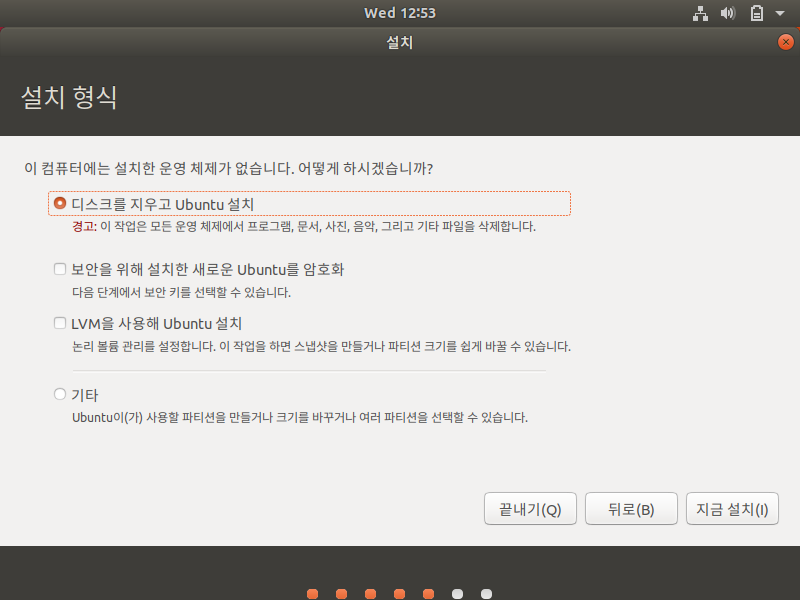The height and width of the screenshot is (600, 800).
Task: Expand the system menu arrow
Action: tap(780, 13)
